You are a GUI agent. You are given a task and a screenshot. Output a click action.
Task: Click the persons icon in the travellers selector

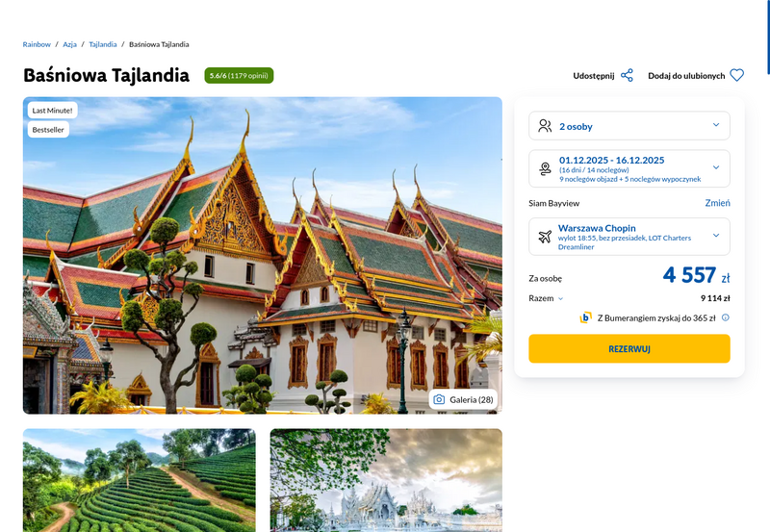coord(545,126)
